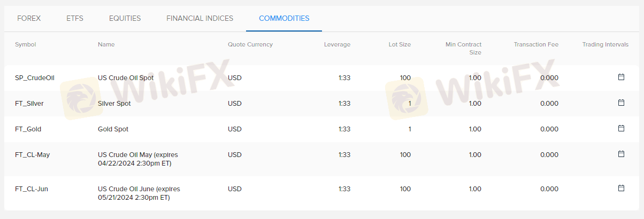Click the Transaction Fee column header

[536, 44]
